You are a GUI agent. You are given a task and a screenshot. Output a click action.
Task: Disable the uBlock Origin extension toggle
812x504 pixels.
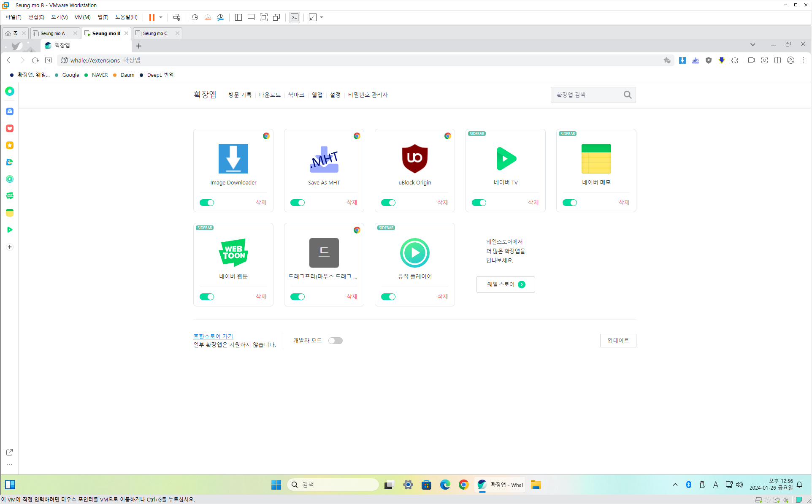tap(388, 203)
